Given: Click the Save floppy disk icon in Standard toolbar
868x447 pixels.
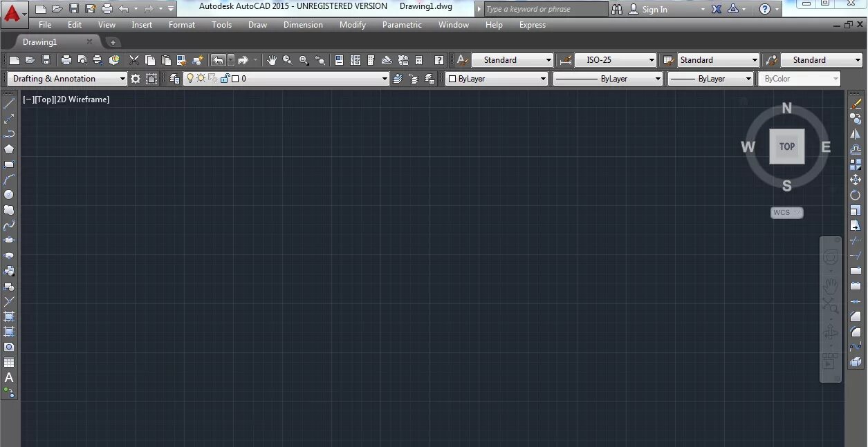Looking at the screenshot, I should (x=46, y=60).
